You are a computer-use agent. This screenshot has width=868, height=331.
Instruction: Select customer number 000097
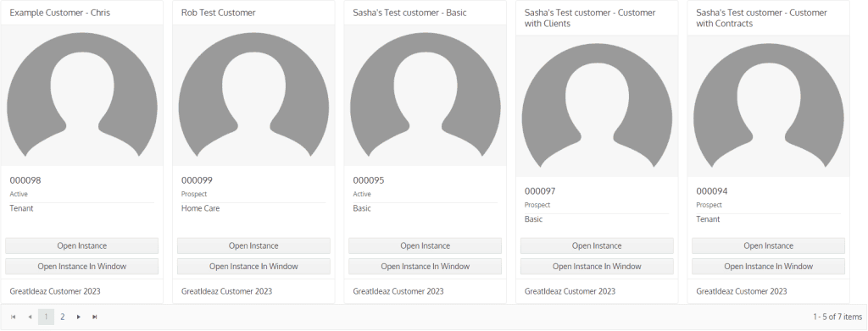[540, 191]
